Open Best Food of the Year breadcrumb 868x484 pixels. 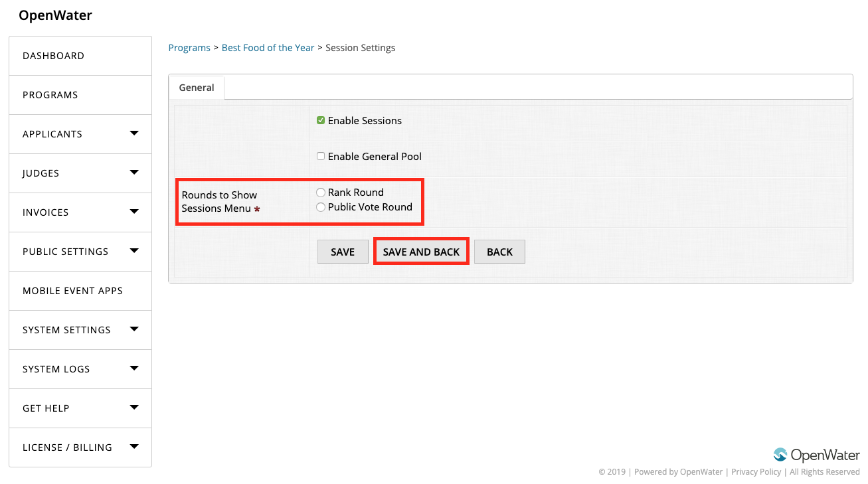[x=268, y=48]
